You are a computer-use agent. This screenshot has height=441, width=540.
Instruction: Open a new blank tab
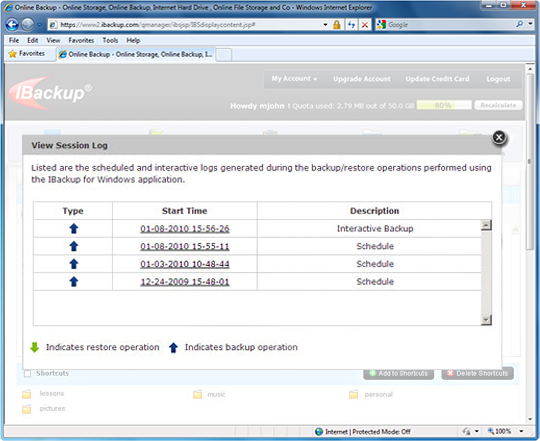pos(224,55)
